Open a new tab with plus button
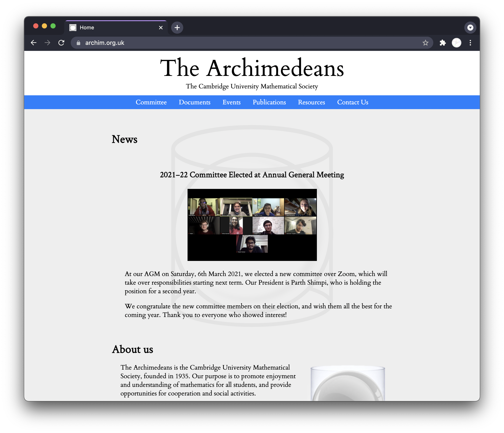The image size is (504, 433). 177,27
